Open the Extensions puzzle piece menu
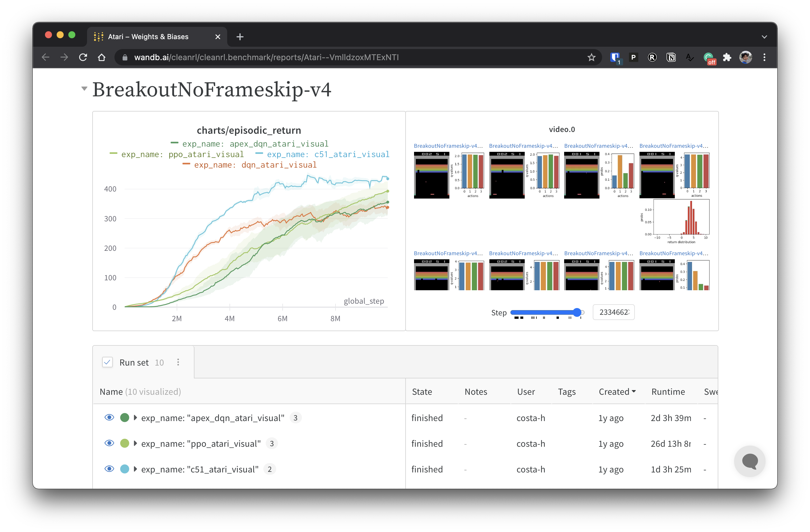Image resolution: width=810 pixels, height=532 pixels. [x=727, y=57]
